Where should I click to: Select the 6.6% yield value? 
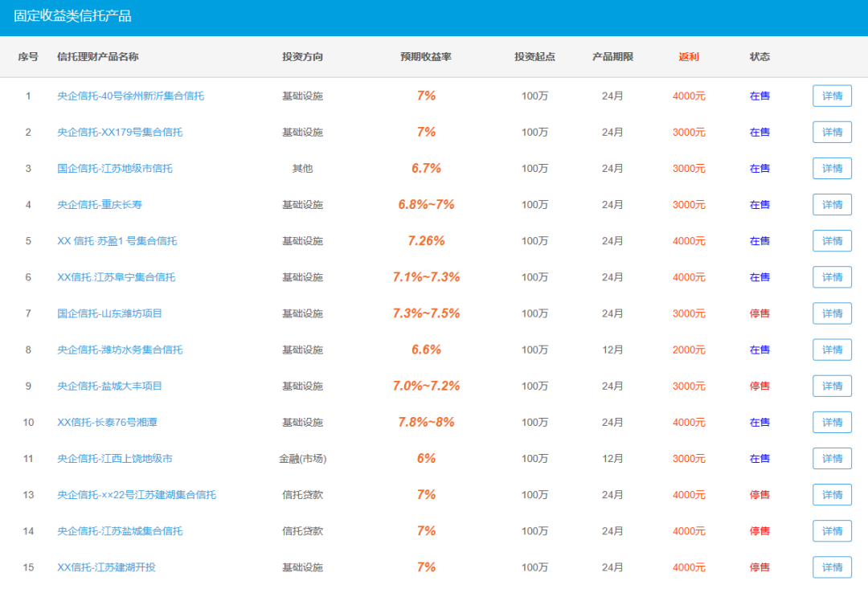[426, 350]
